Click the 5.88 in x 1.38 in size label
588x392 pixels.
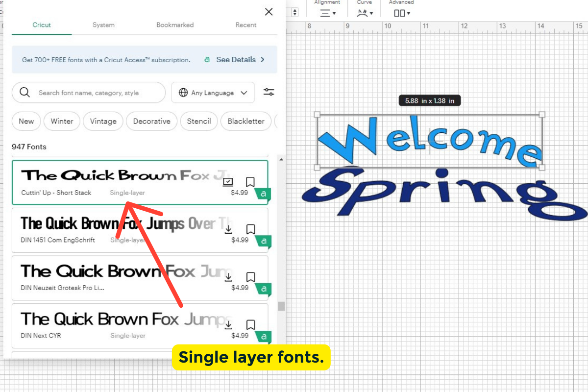coord(430,101)
